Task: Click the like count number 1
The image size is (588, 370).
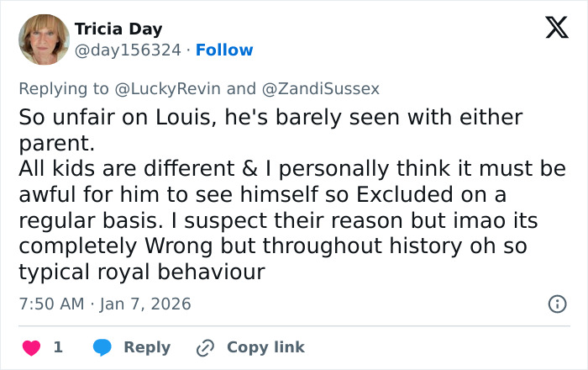Action: (58, 347)
